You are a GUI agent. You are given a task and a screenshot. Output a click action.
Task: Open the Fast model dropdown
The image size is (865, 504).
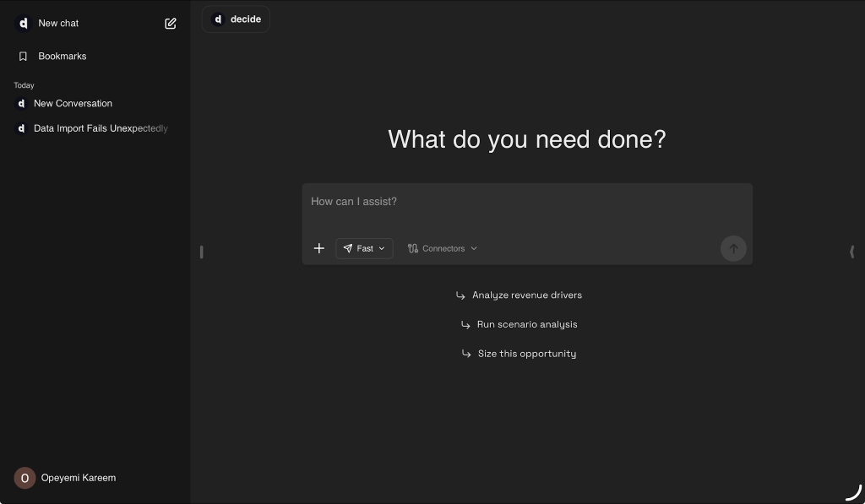click(364, 248)
